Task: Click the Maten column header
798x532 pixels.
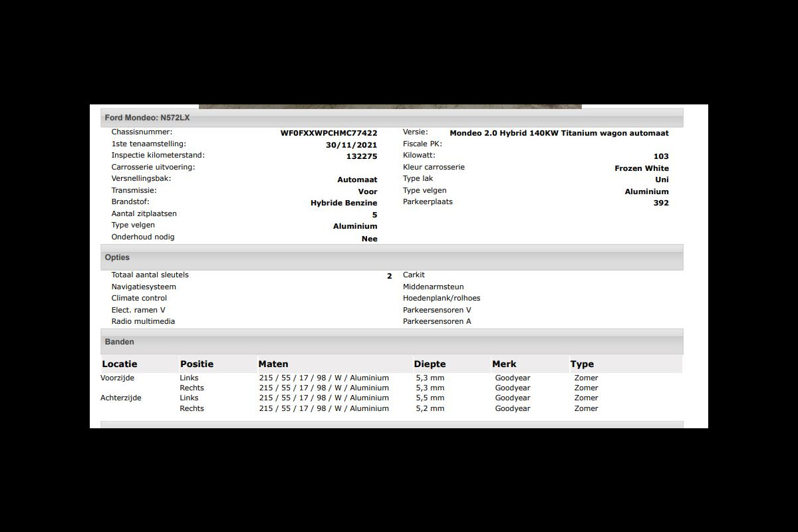Action: (273, 364)
